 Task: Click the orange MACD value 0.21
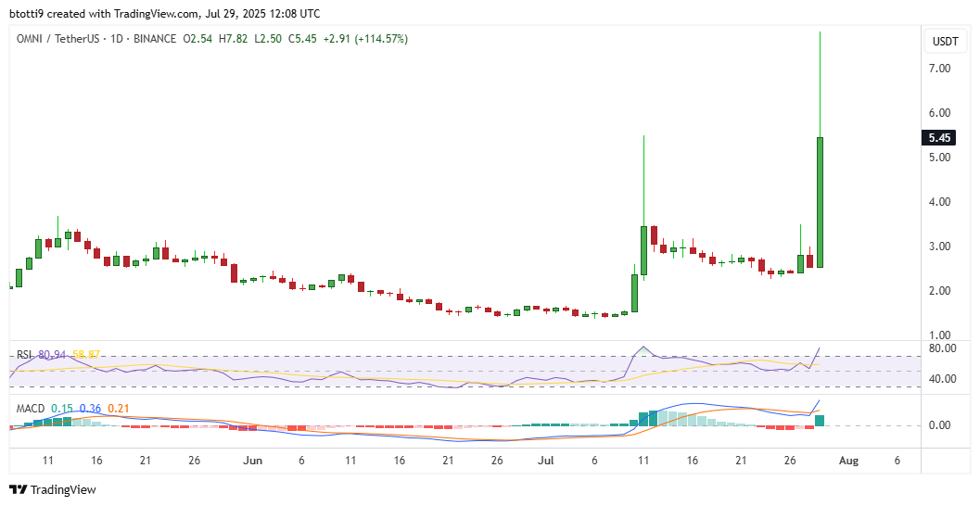pyautogui.click(x=118, y=408)
